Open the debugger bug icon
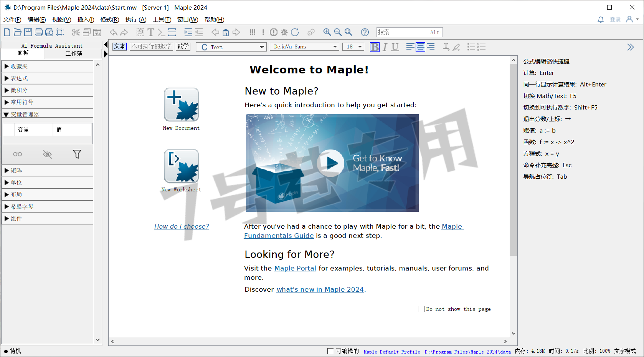644x357 pixels. (x=284, y=32)
